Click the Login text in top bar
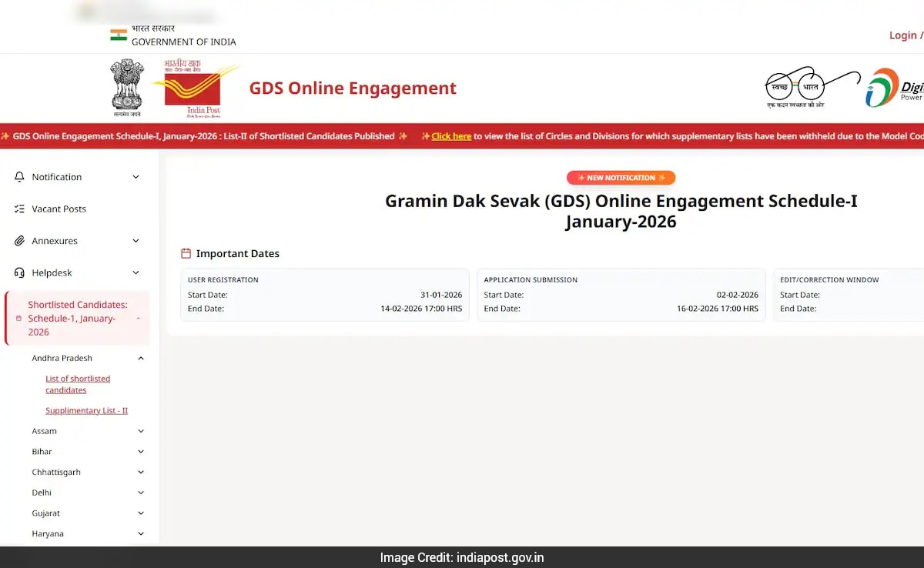The width and height of the screenshot is (924, 568). (x=902, y=35)
